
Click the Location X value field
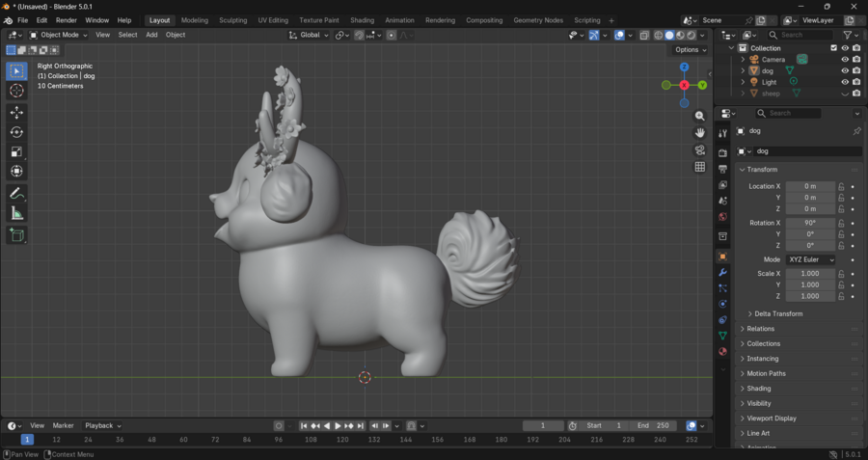click(810, 186)
